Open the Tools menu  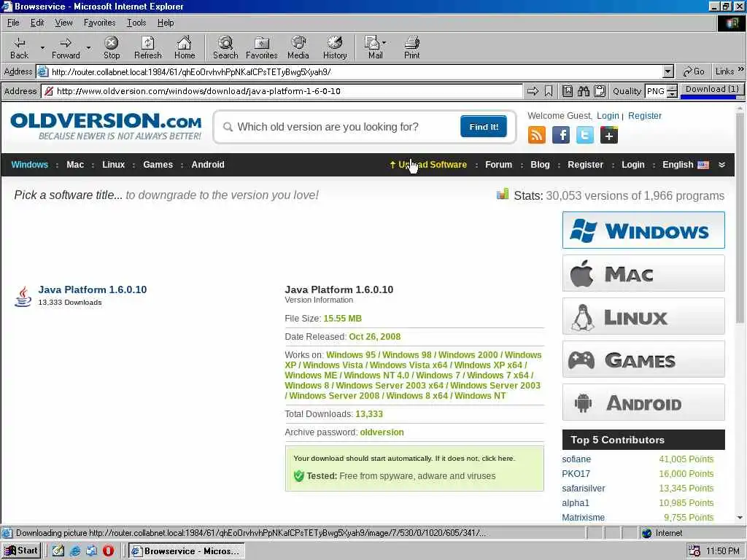pyautogui.click(x=136, y=23)
